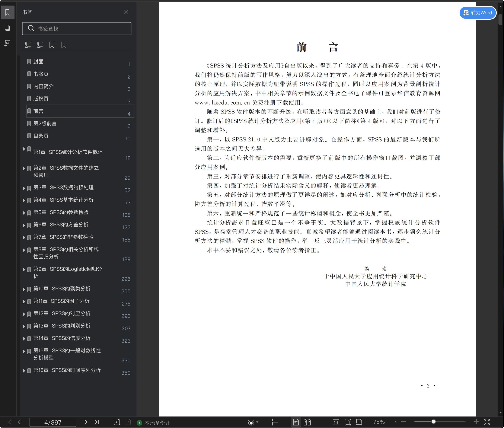
Task: Go to the first page
Action: (x=9, y=422)
